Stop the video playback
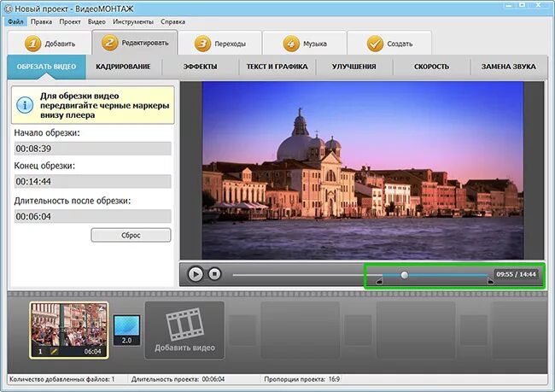This screenshot has height=392, width=555. [214, 274]
